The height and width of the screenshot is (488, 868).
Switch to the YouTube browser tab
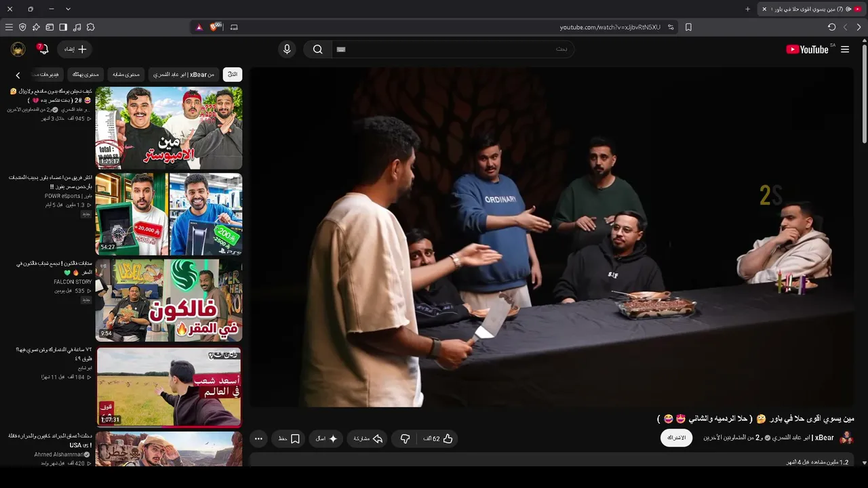[810, 9]
